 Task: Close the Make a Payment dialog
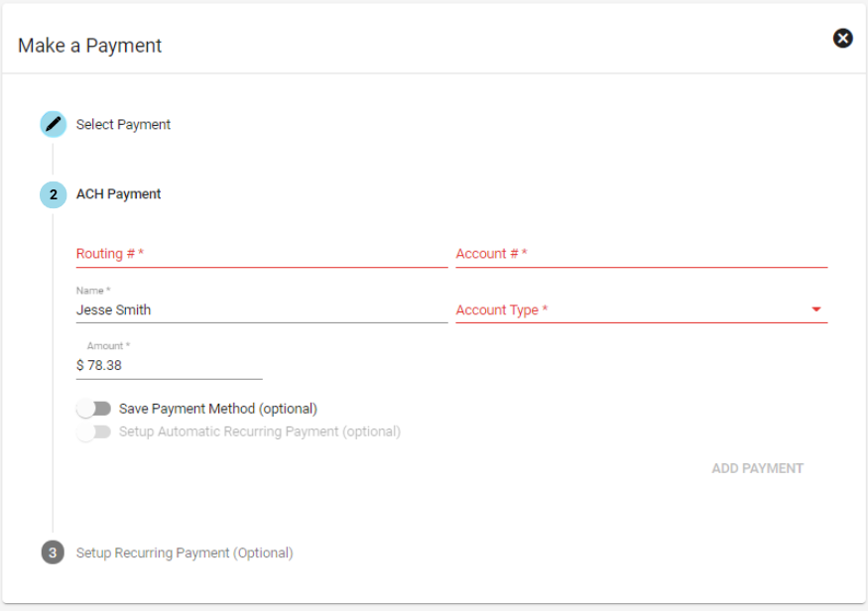[x=842, y=38]
